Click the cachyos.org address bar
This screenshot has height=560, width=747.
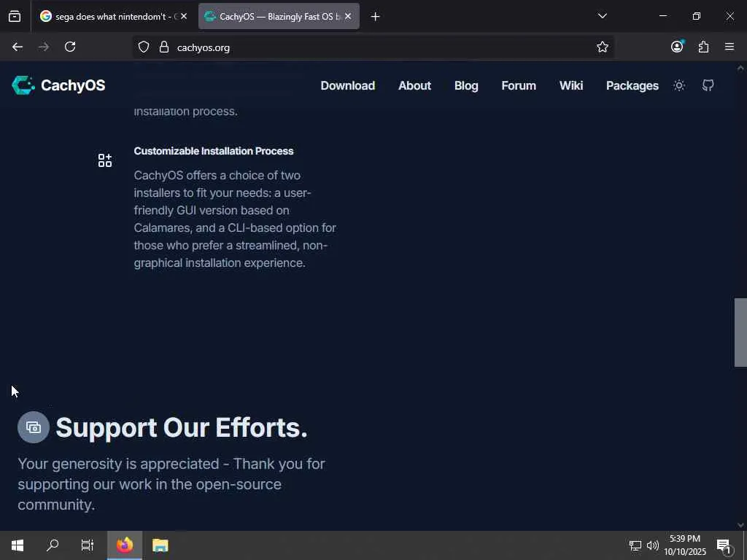click(x=373, y=47)
